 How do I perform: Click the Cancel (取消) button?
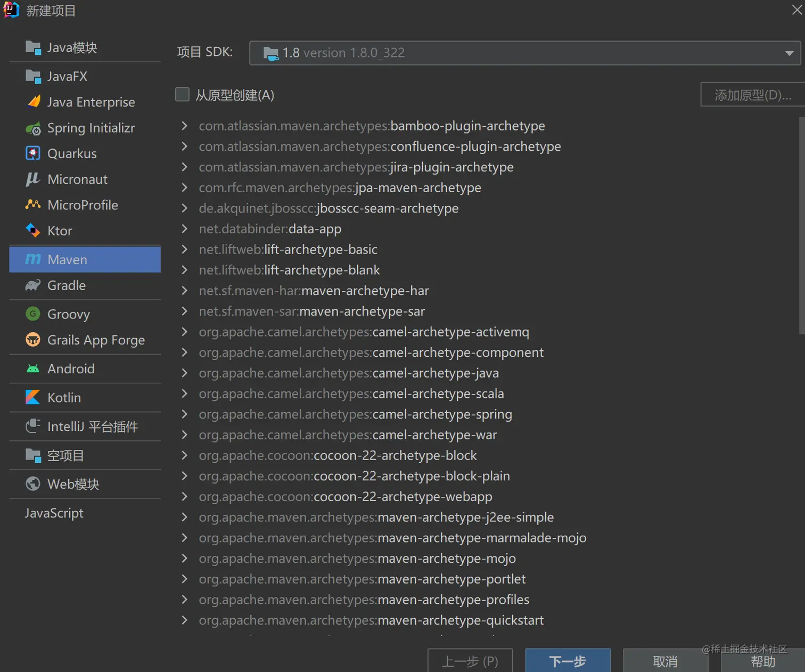(666, 661)
